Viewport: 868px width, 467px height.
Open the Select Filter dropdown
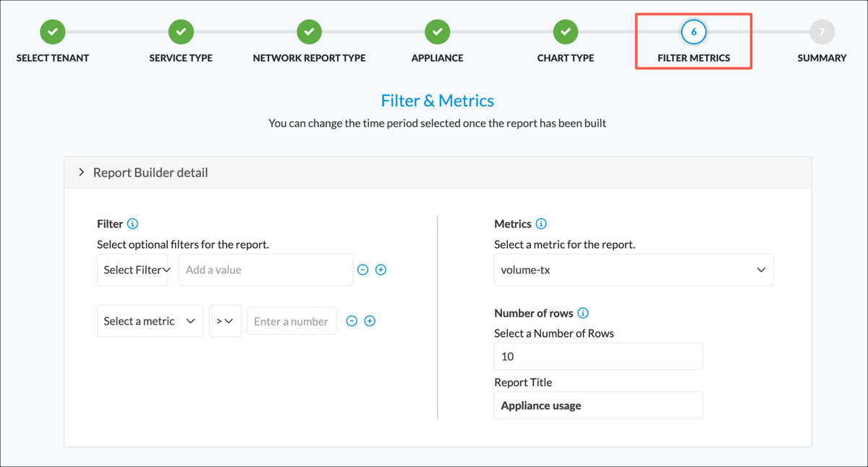pos(132,269)
